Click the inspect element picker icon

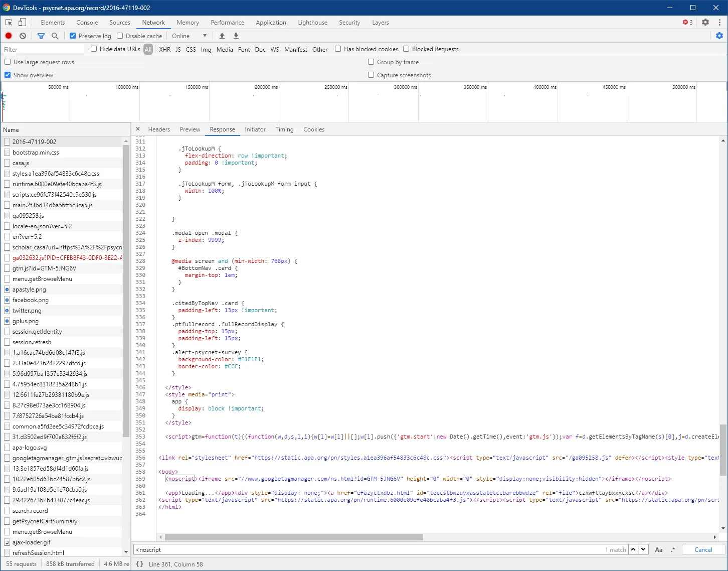point(9,23)
